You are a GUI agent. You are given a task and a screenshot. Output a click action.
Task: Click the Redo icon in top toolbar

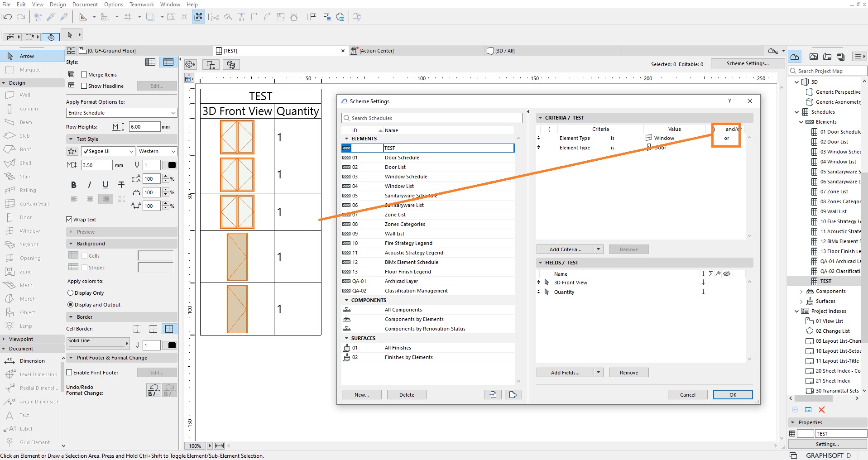click(21, 17)
